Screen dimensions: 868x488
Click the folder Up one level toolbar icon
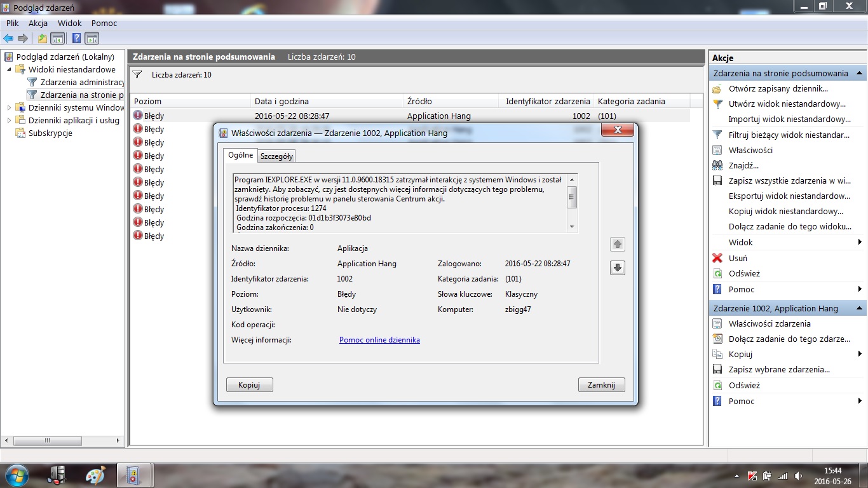tap(42, 38)
